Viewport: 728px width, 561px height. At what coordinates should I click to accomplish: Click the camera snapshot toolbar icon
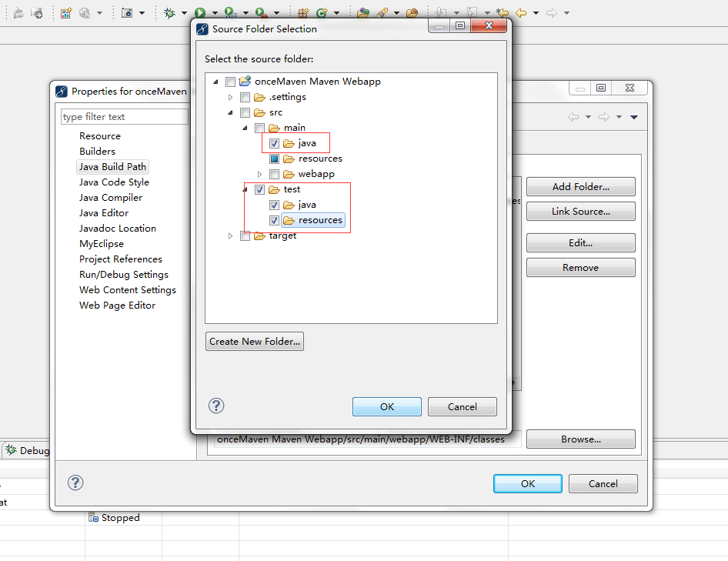(x=127, y=13)
